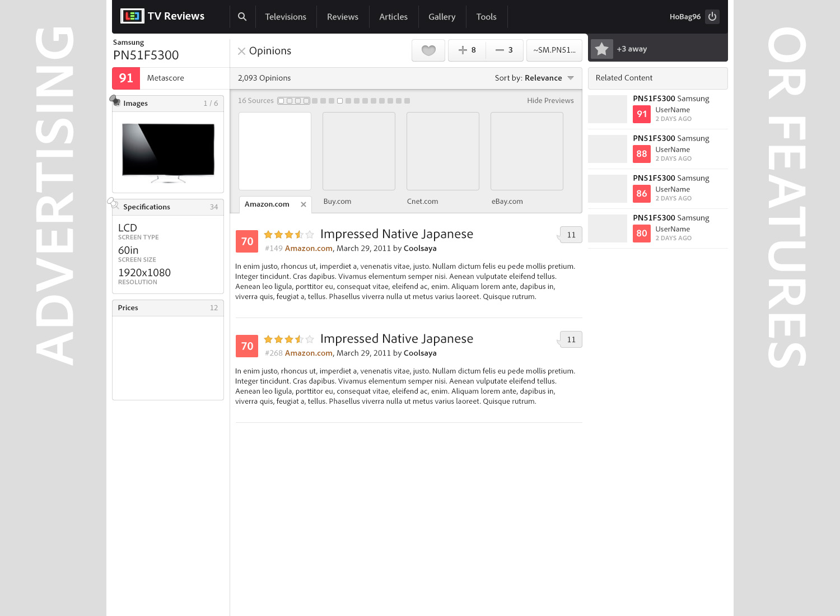
Task: Select the Buy.com source tab
Action: pyautogui.click(x=337, y=202)
